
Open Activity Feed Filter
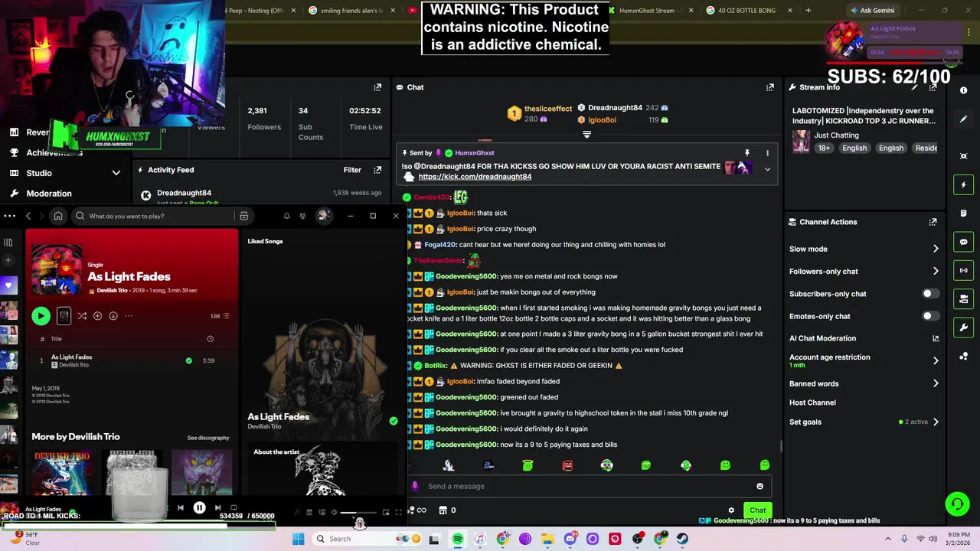[352, 170]
